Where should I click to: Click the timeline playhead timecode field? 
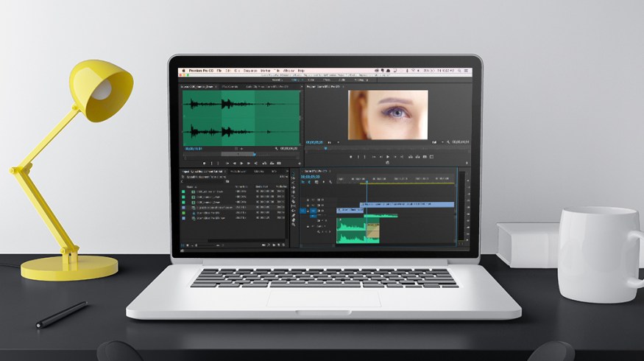310,177
